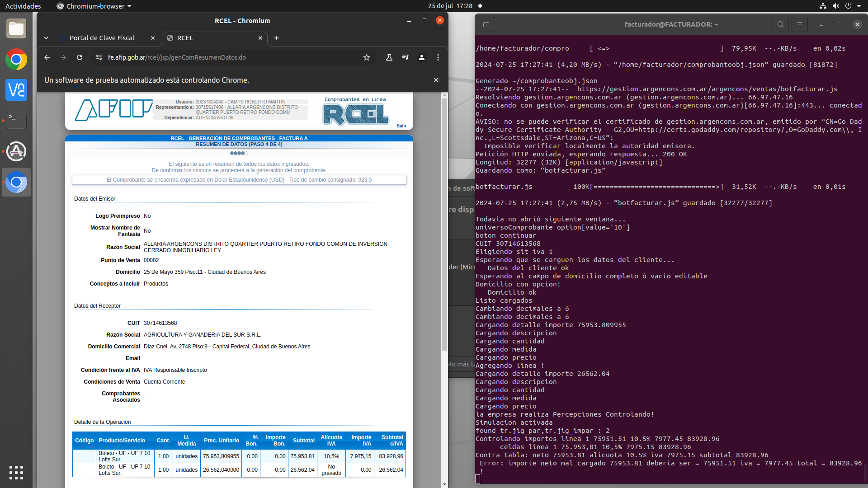Open Software Updater icon in dock
Screen dimensions: 868x488
click(x=16, y=151)
